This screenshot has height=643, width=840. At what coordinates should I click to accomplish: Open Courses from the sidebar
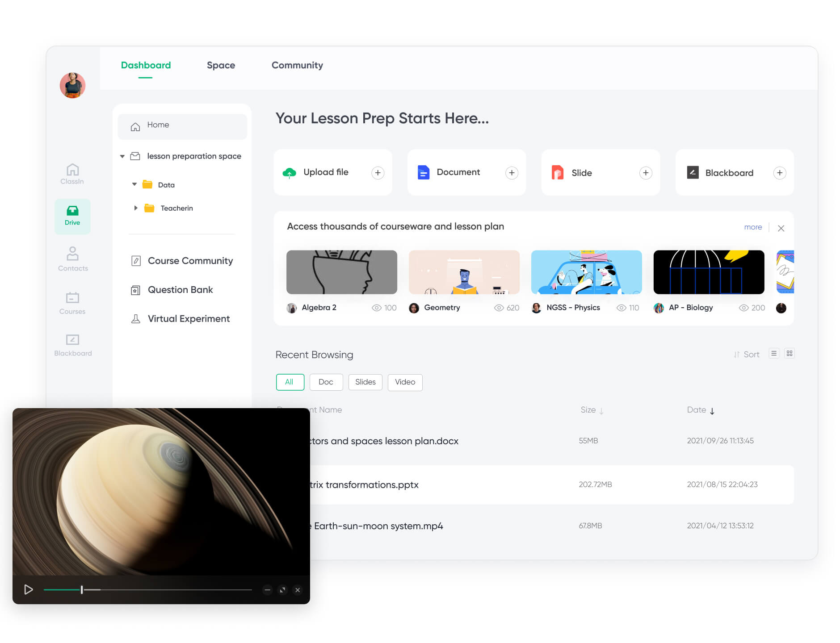click(x=72, y=303)
